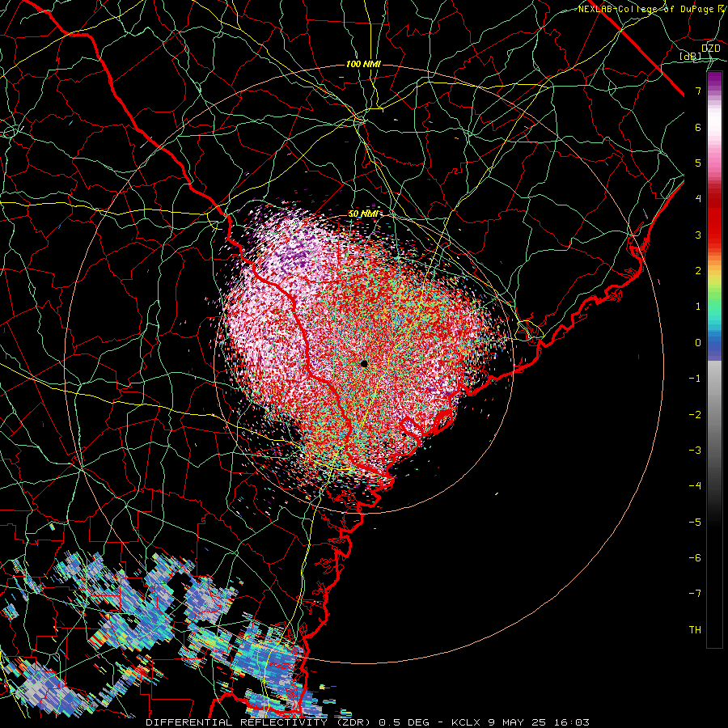
Task: Click the Differential Reflectivity KCLX caption
Action: coord(368,722)
